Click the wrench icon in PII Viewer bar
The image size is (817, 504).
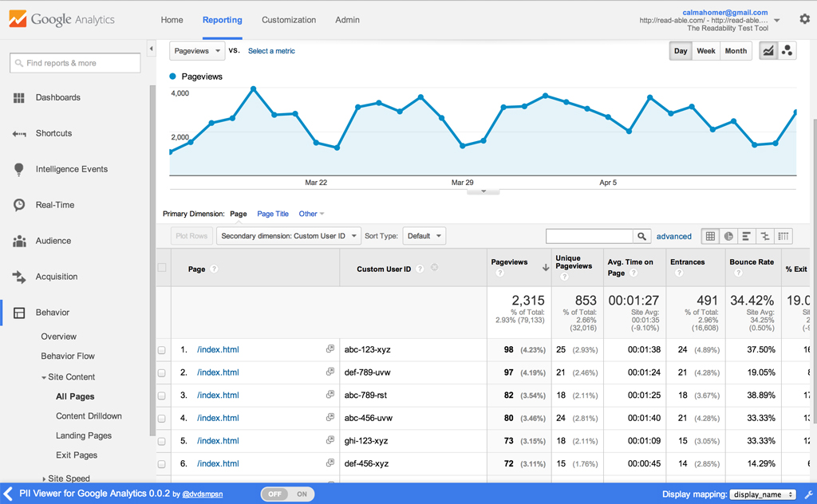(x=809, y=494)
